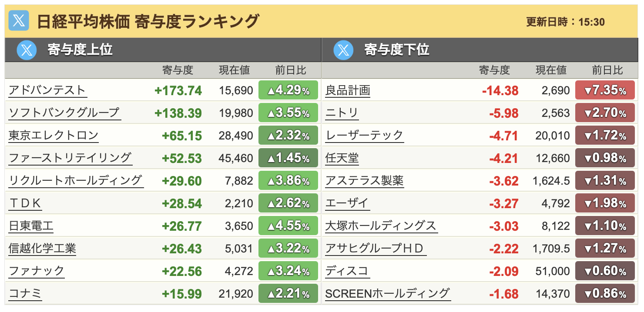Image resolution: width=644 pixels, height=312 pixels.
Task: Click the コナミ stock link
Action: click(25, 294)
